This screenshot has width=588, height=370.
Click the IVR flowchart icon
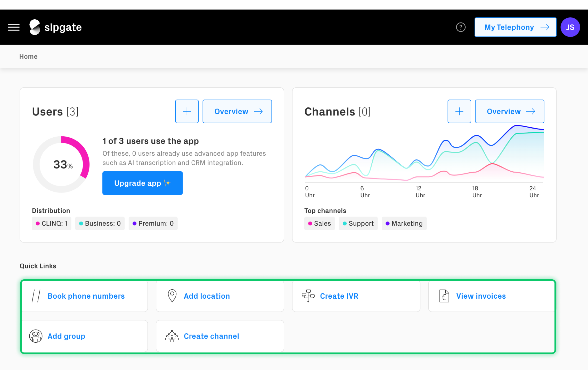[x=308, y=296]
